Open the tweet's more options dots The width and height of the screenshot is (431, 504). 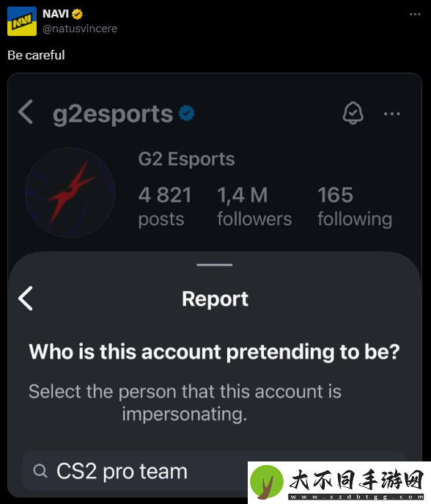pyautogui.click(x=415, y=14)
